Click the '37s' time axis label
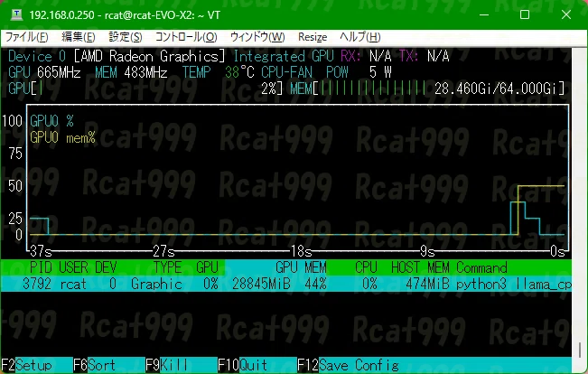 (x=41, y=252)
